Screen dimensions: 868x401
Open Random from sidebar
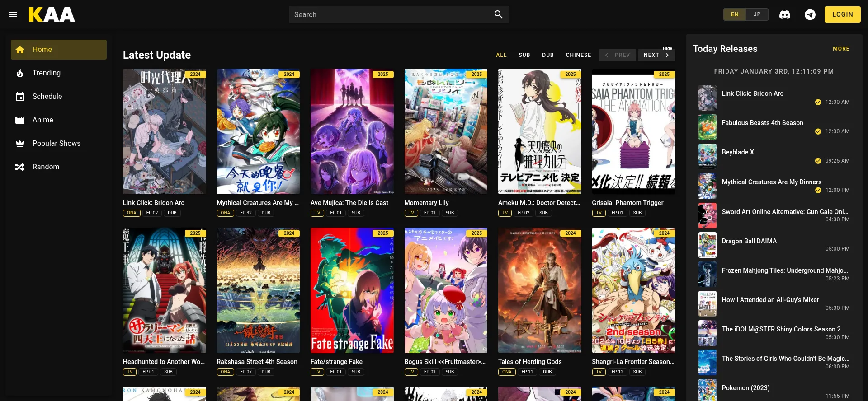[59, 167]
